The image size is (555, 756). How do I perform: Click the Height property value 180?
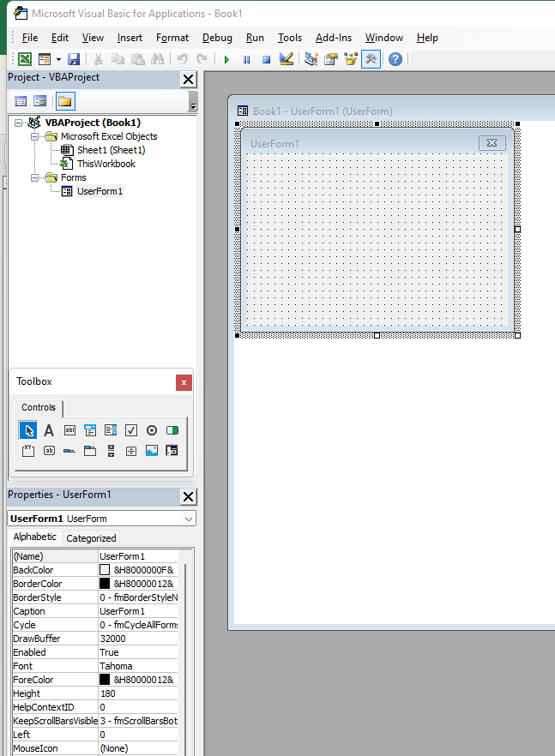138,693
